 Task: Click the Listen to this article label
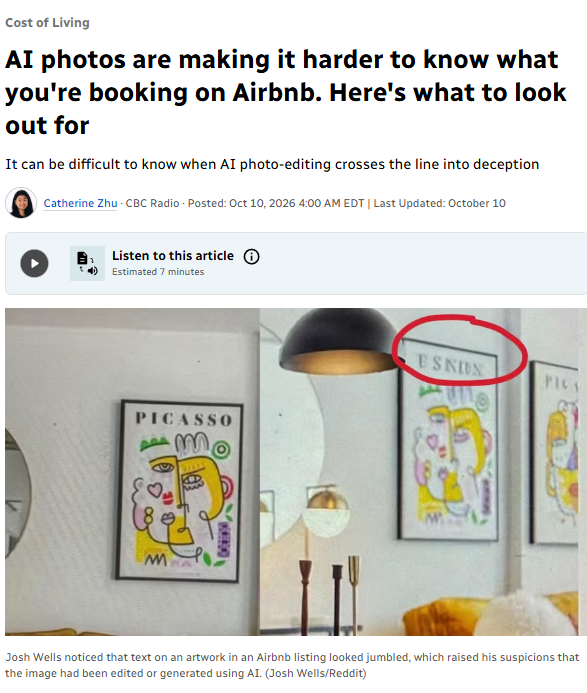coord(173,255)
